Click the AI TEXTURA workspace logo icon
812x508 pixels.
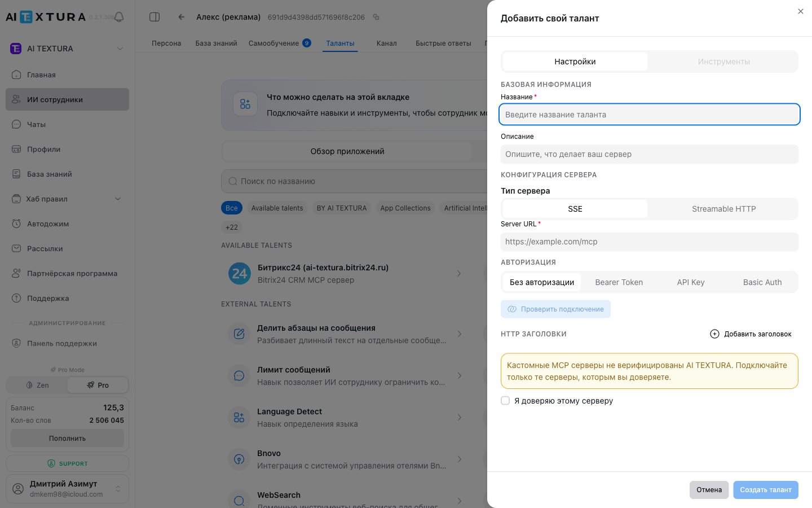(16, 49)
